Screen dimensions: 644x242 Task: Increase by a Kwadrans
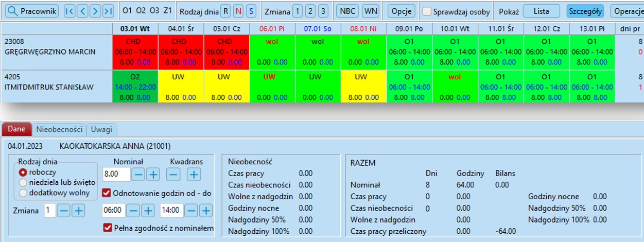pos(193,175)
